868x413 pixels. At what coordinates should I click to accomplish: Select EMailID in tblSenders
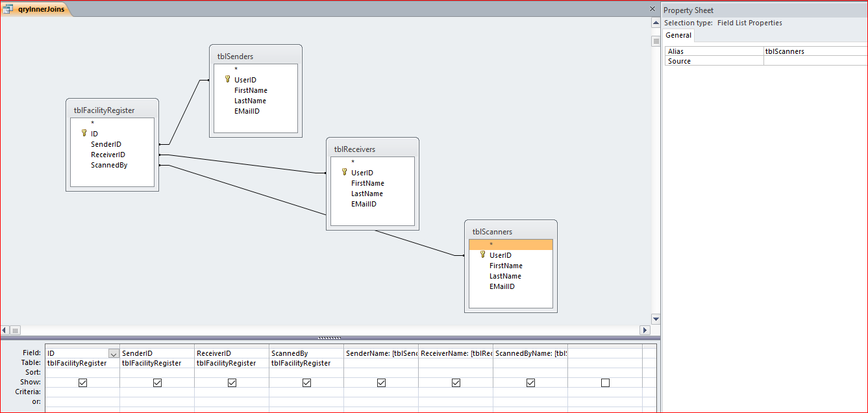pos(247,111)
